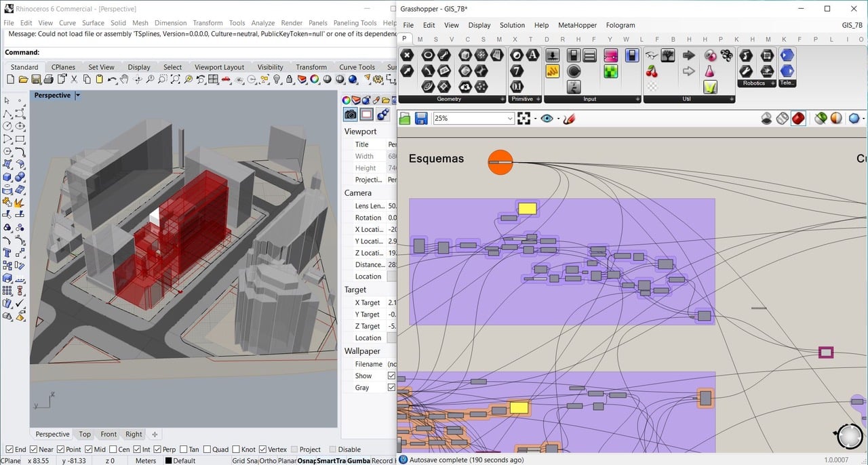Open the Fologram menu in Grasshopper
This screenshot has width=868, height=465.
(x=620, y=25)
